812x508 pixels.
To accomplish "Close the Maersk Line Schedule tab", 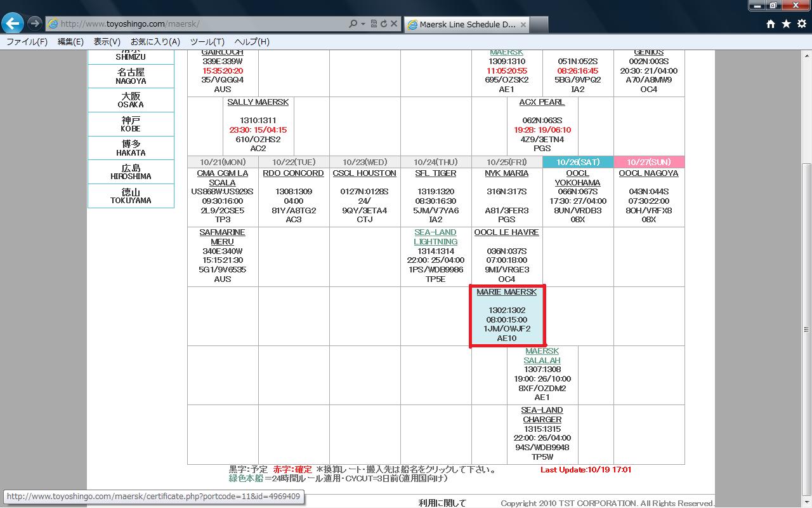I will pos(523,25).
